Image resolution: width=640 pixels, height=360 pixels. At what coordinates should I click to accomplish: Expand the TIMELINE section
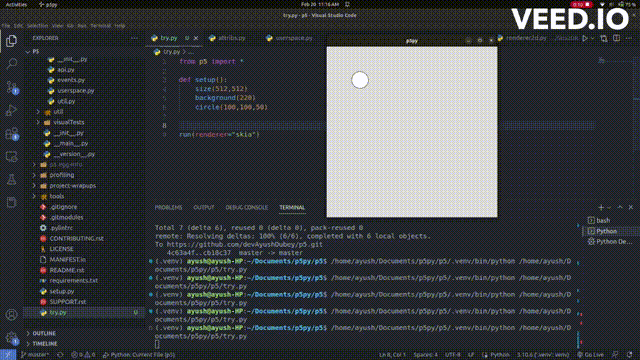[x=84, y=344]
